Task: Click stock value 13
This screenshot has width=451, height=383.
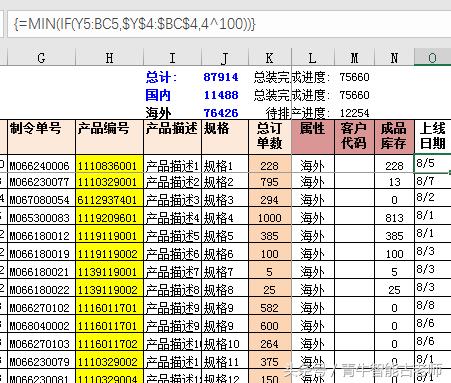Action: click(x=394, y=182)
